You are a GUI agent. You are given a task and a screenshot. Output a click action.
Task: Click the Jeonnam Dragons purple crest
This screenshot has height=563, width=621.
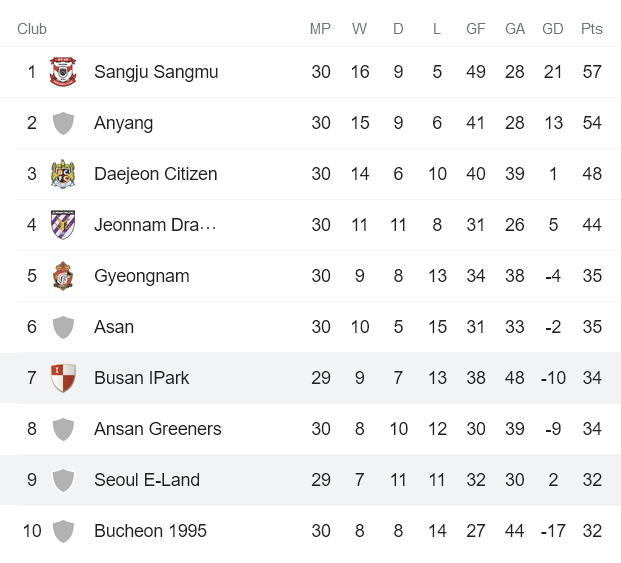(x=63, y=225)
